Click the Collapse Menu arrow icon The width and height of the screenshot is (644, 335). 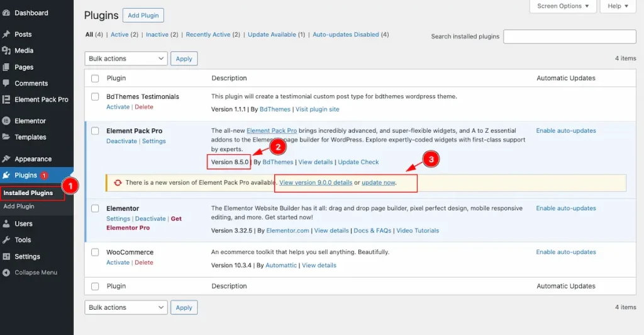click(6, 273)
